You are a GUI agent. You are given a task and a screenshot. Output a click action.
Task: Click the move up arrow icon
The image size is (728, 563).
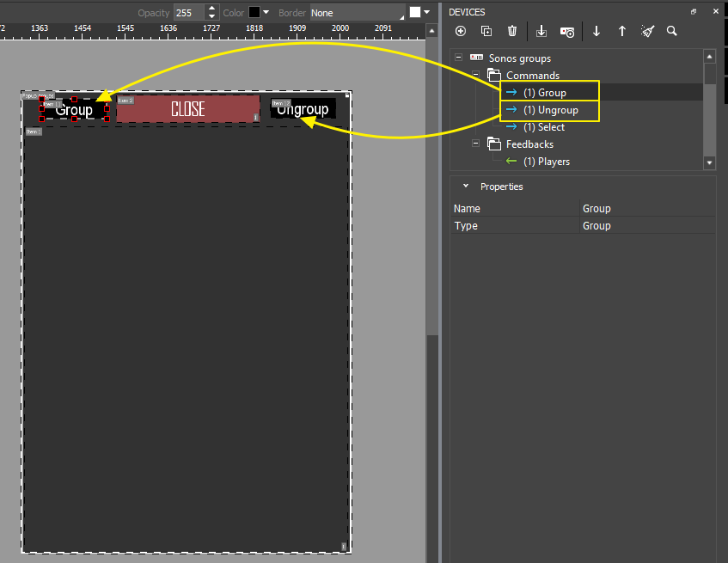tap(622, 31)
